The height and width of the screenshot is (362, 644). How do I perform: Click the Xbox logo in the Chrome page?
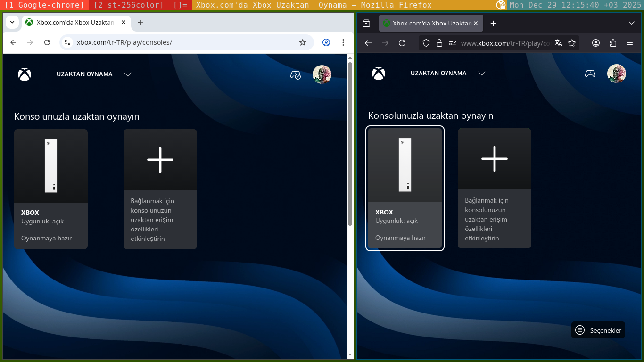click(x=25, y=74)
